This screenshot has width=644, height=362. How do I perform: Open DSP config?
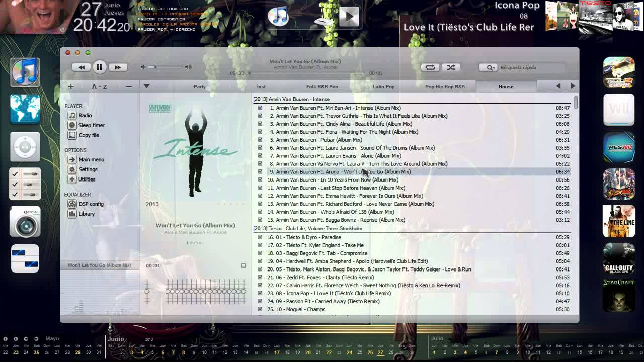click(x=86, y=204)
